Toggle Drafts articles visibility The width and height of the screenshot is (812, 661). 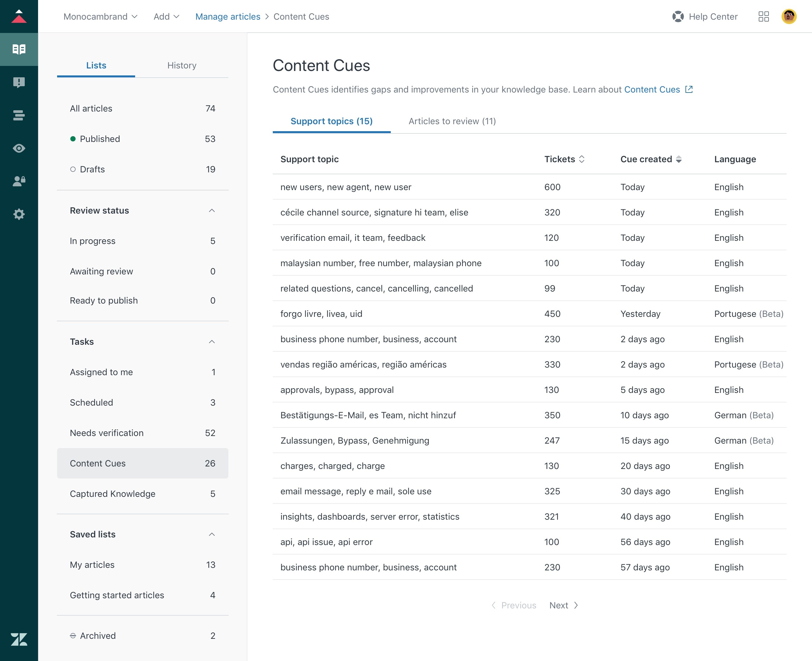pyautogui.click(x=73, y=169)
